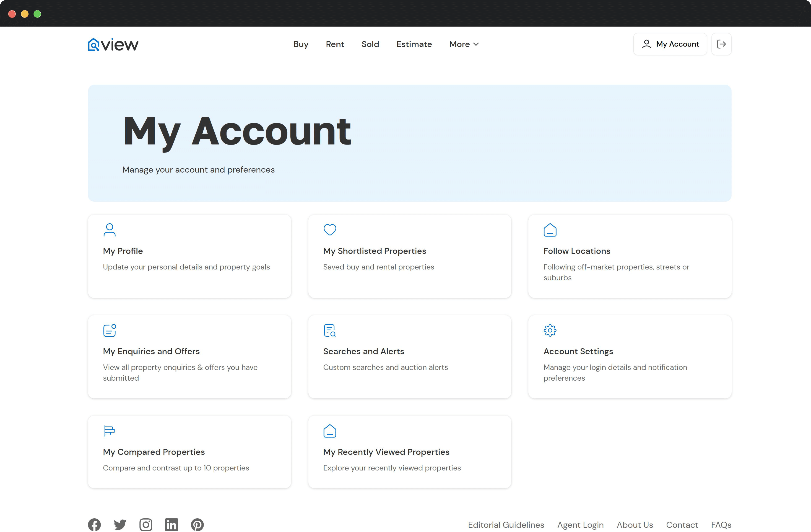
Task: Switch to the Sold section
Action: (370, 44)
